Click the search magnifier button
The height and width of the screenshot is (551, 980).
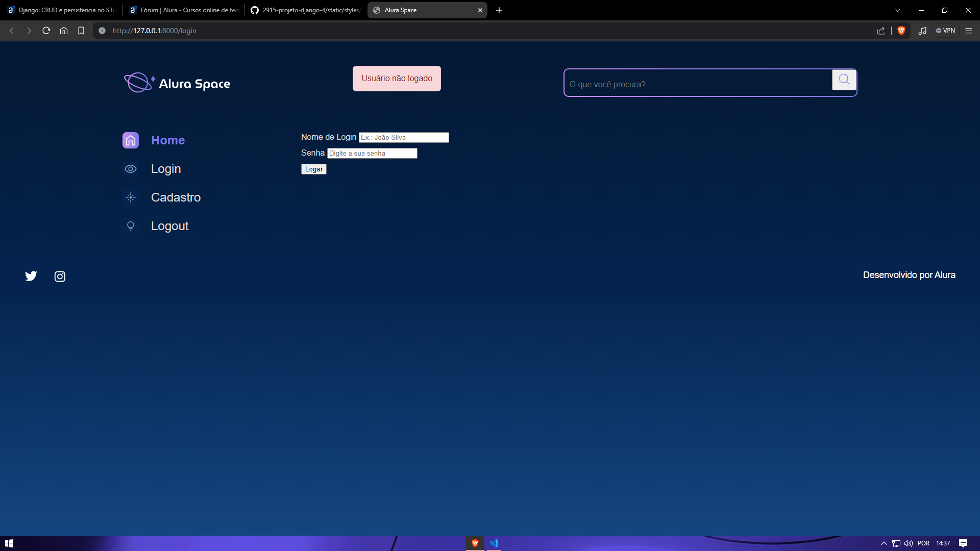[844, 80]
